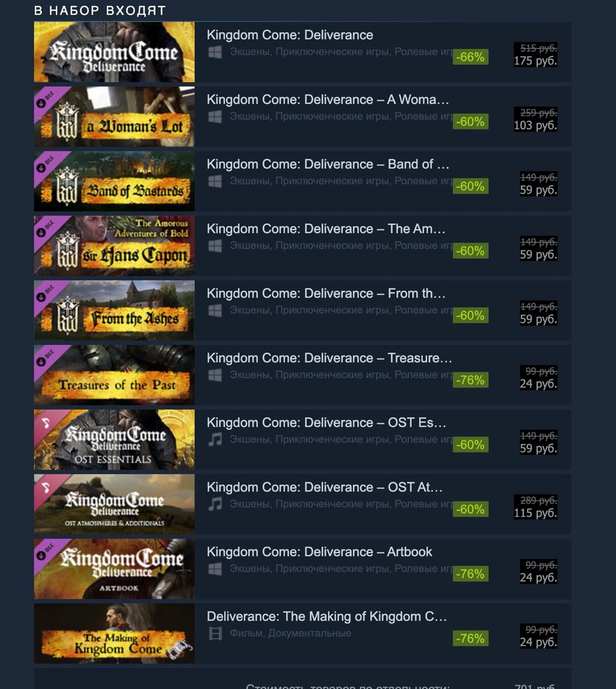
Task: Click Windows icon in Artbook row
Action: pyautogui.click(x=215, y=568)
